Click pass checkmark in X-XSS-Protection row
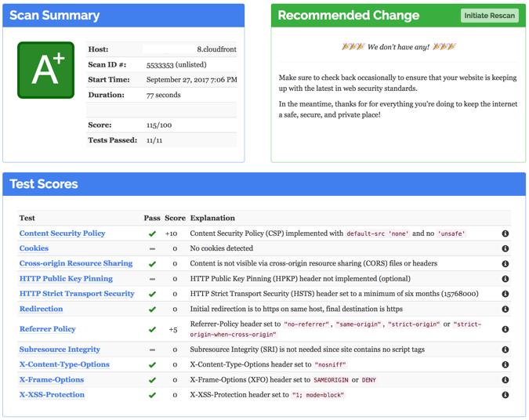This screenshot has height=420, width=529. pyautogui.click(x=152, y=395)
